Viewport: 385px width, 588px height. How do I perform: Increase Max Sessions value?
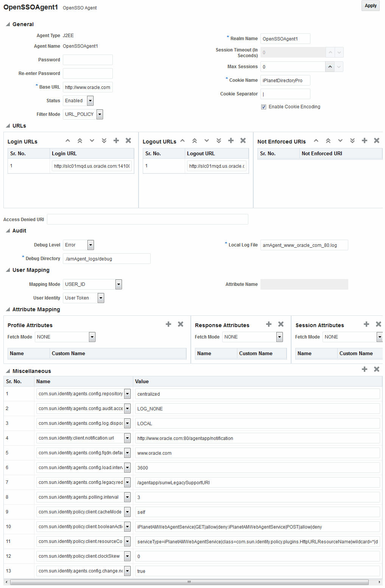click(x=330, y=67)
